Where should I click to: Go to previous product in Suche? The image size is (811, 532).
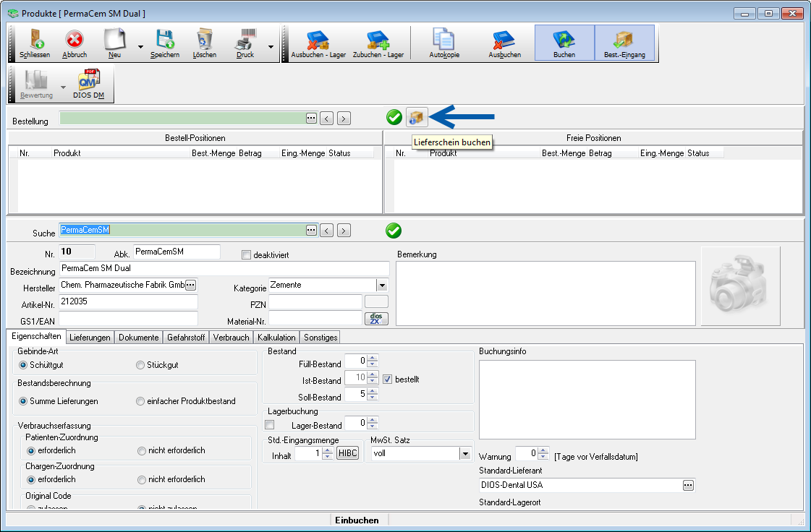click(x=326, y=231)
